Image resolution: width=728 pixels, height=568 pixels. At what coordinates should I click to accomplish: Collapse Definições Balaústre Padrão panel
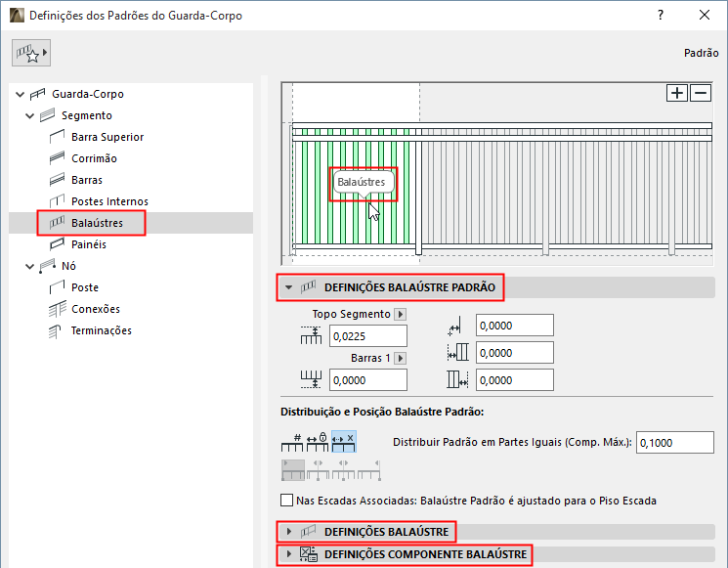point(289,287)
